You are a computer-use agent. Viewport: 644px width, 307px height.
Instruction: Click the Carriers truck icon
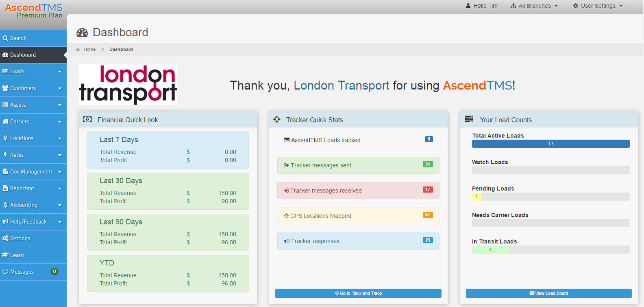point(5,121)
